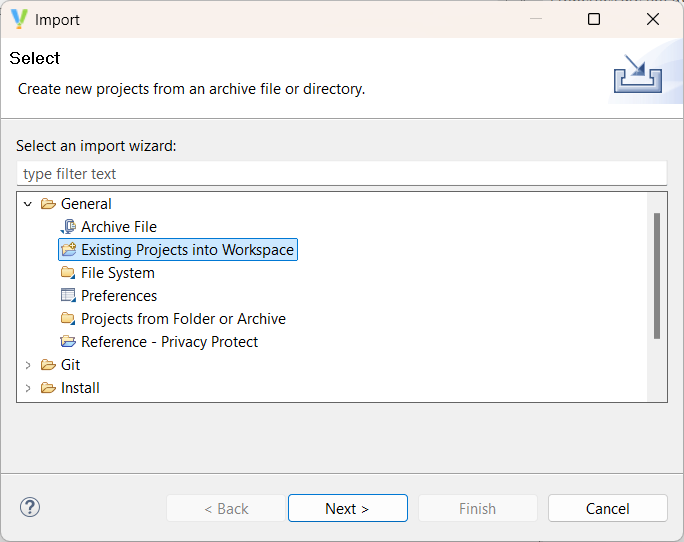Click the General category folder icon
684x542 pixels.
tap(48, 204)
